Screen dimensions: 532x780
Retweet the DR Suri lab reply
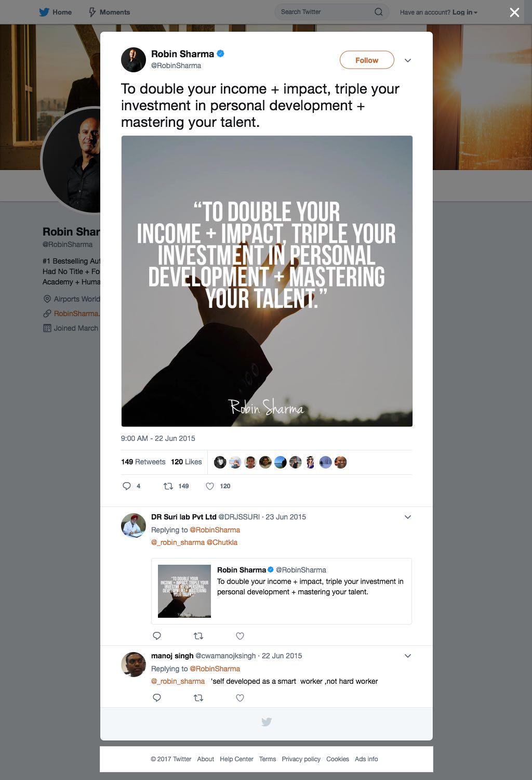(x=198, y=635)
